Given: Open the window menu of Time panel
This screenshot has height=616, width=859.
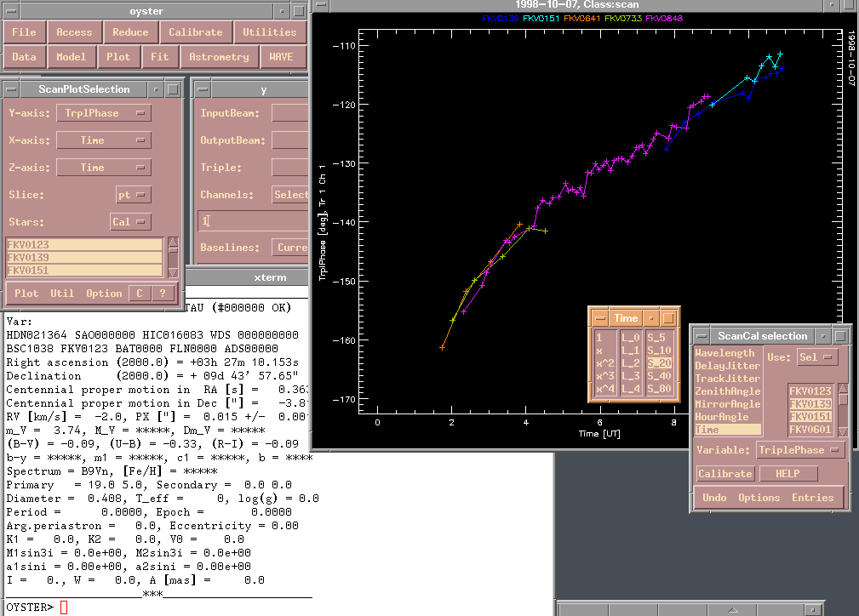Looking at the screenshot, I should [600, 318].
